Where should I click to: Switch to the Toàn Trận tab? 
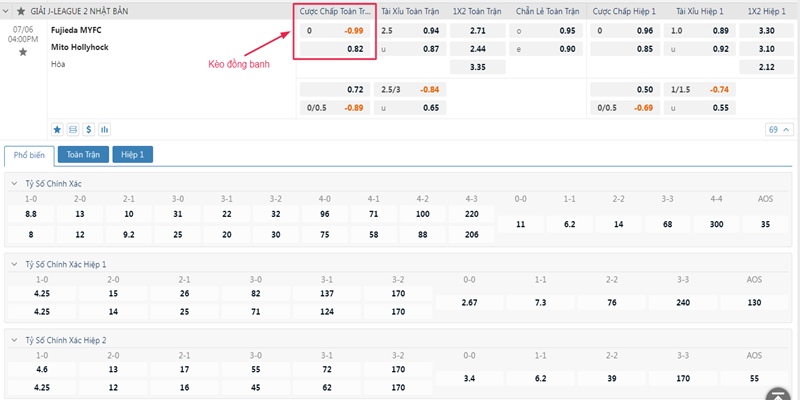point(83,155)
